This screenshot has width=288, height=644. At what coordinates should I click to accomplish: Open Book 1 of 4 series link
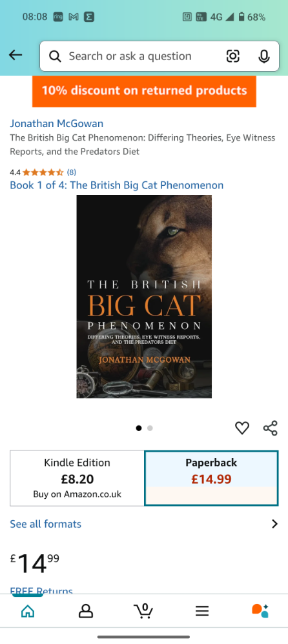(117, 185)
